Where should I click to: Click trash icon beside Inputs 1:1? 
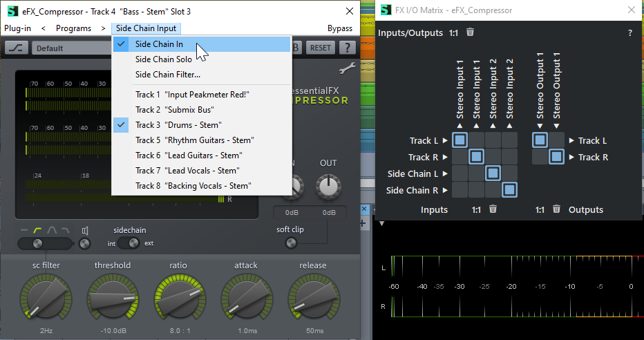[493, 209]
